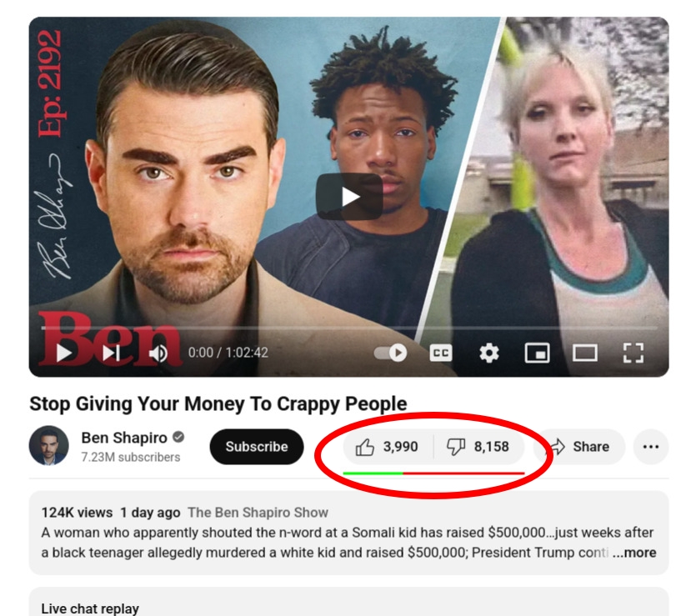Click the play button in player controls

point(64,353)
